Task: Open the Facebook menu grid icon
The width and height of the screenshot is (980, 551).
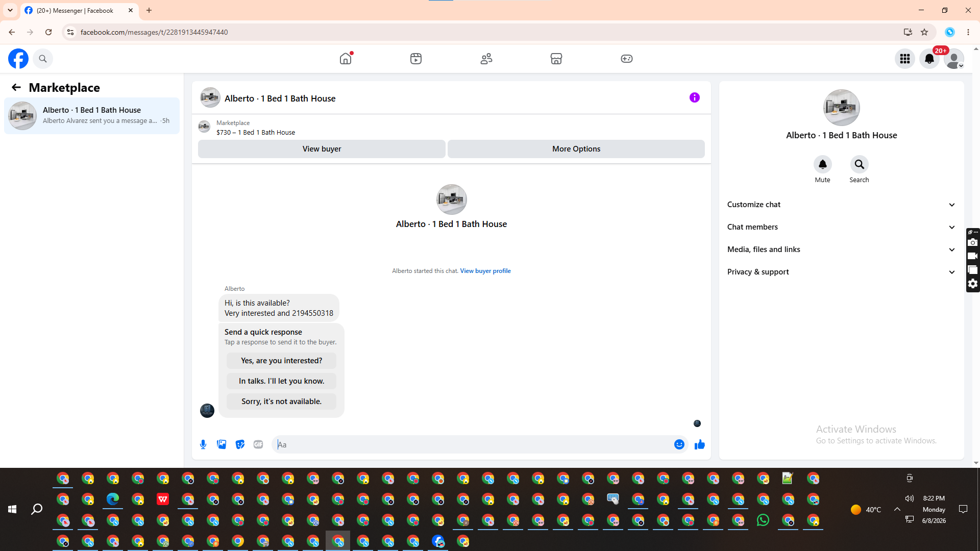Action: pos(905,59)
